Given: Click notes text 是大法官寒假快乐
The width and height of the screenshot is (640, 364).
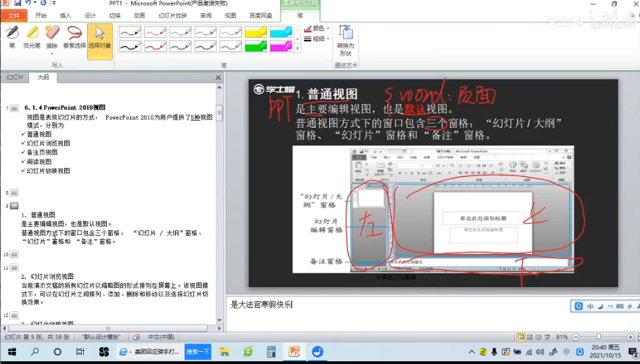Looking at the screenshot, I should click(262, 305).
